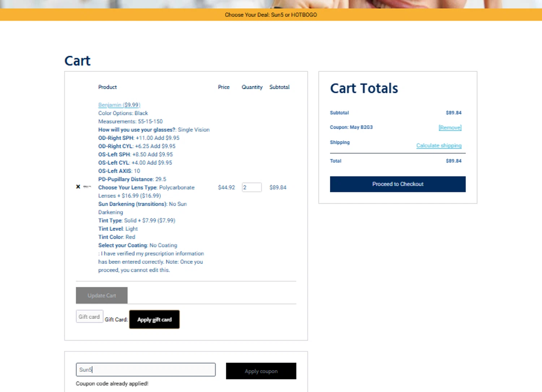Click the Total amount $89.84 in Cart Totals

453,161
